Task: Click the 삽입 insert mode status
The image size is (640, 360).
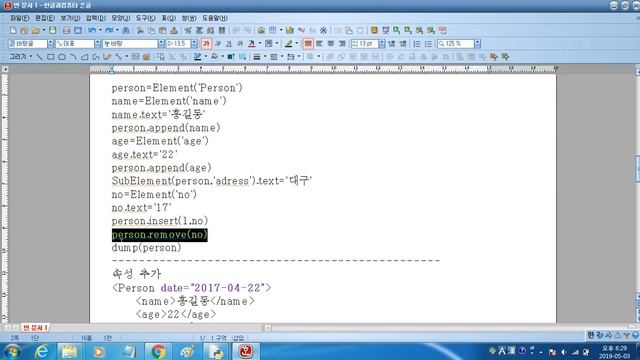Action: 238,338
